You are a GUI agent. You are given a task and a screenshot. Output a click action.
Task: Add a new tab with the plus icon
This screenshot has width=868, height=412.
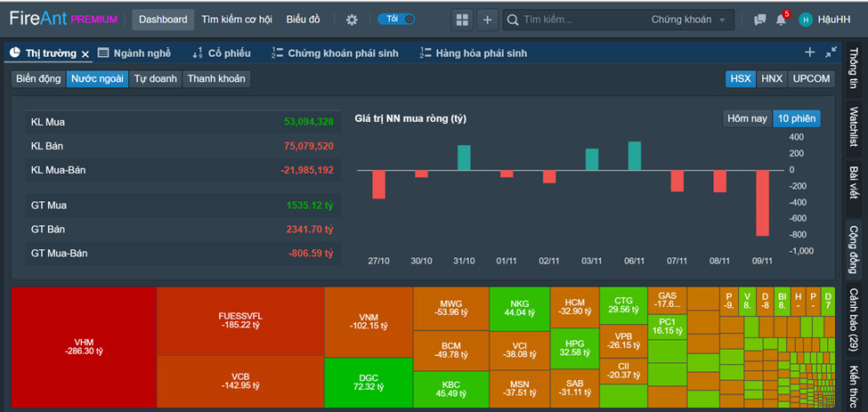click(809, 53)
